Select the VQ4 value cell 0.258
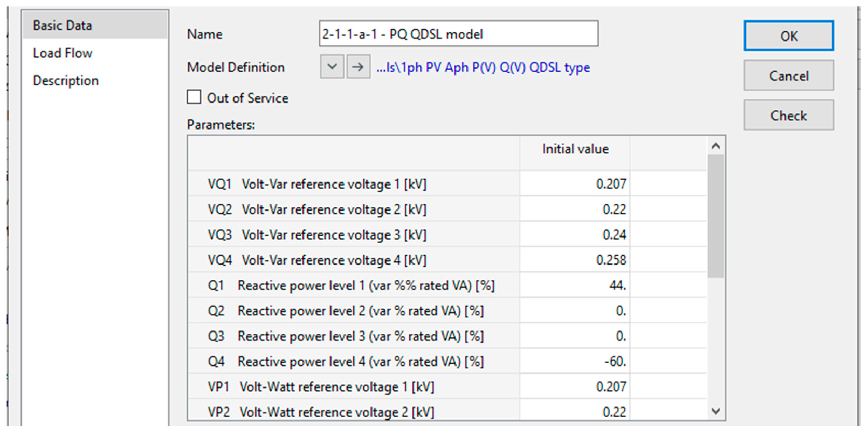This screenshot has height=434, width=868. coord(575,260)
